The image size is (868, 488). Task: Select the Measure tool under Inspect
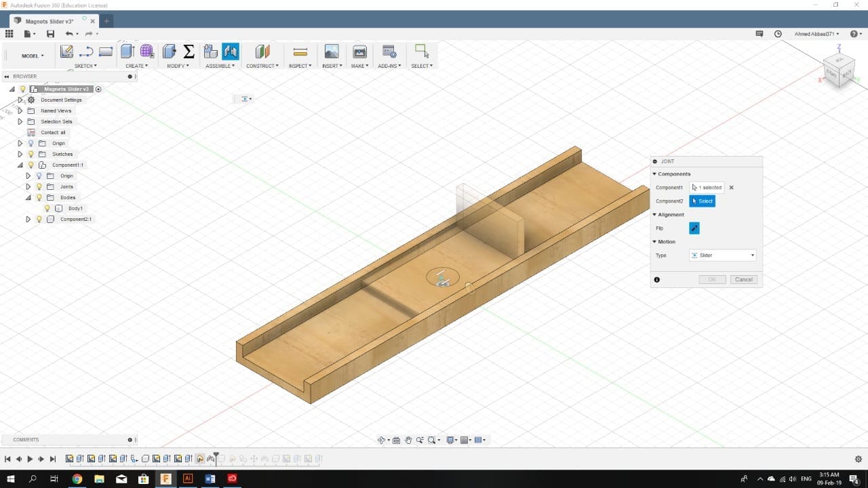coord(300,52)
